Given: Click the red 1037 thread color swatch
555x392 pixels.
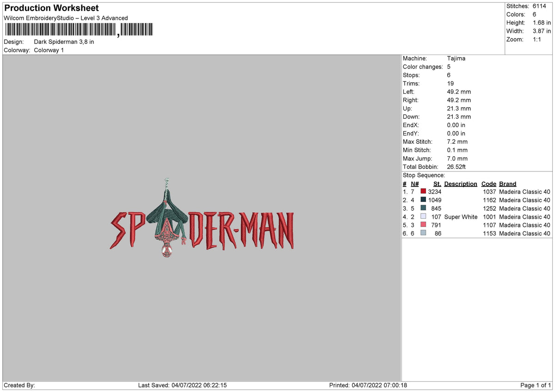Looking at the screenshot, I should click(x=423, y=191).
